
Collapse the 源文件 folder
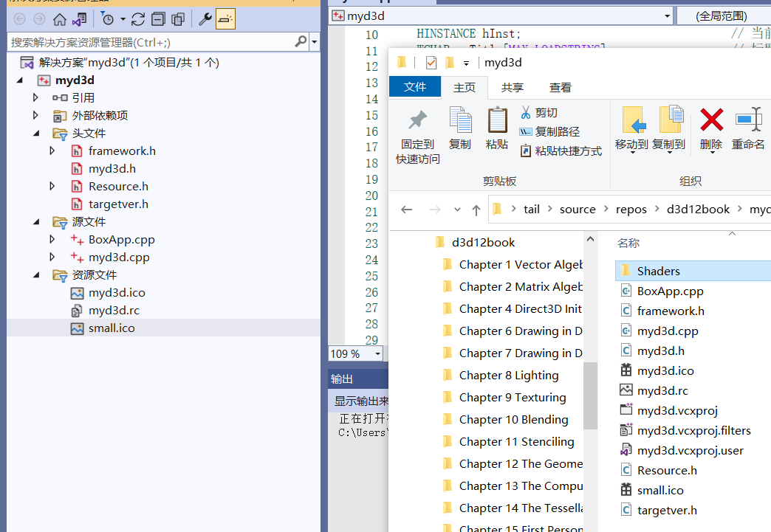point(36,221)
